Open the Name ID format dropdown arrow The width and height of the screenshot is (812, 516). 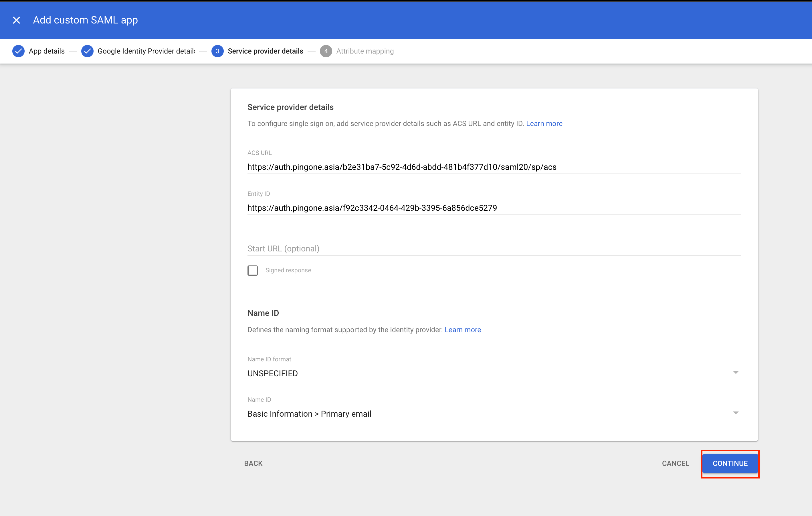735,373
